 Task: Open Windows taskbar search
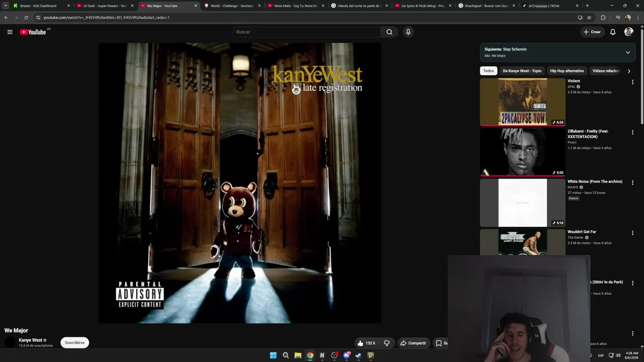286,355
